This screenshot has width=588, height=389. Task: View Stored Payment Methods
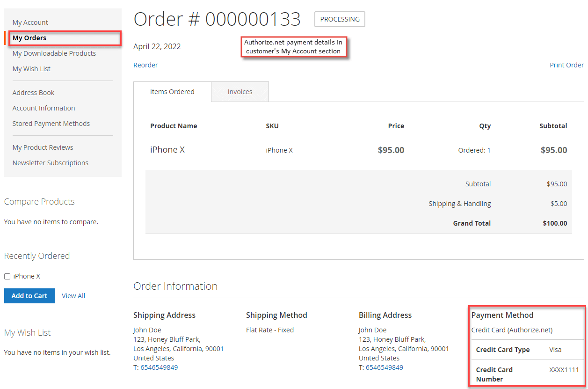(51, 123)
